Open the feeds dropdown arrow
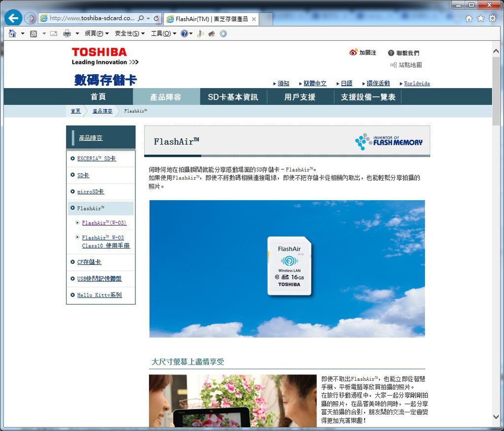Viewport: 504px width, 431px height. [x=44, y=33]
